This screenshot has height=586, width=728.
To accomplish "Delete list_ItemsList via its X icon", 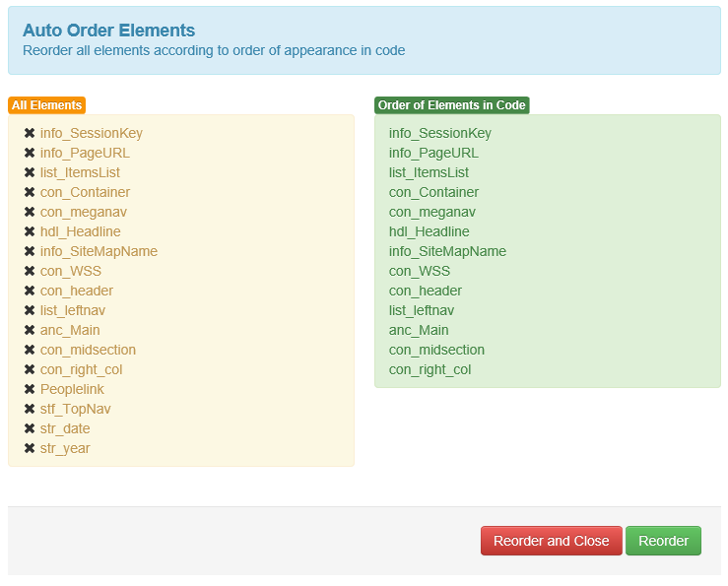I will 30,172.
